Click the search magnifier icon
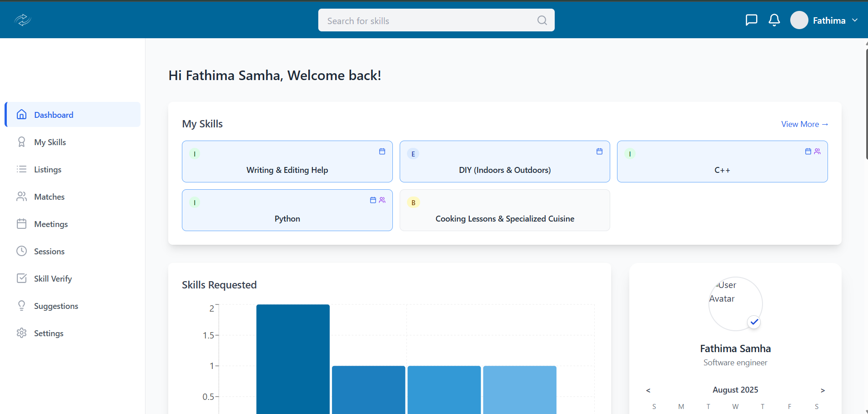 (542, 20)
